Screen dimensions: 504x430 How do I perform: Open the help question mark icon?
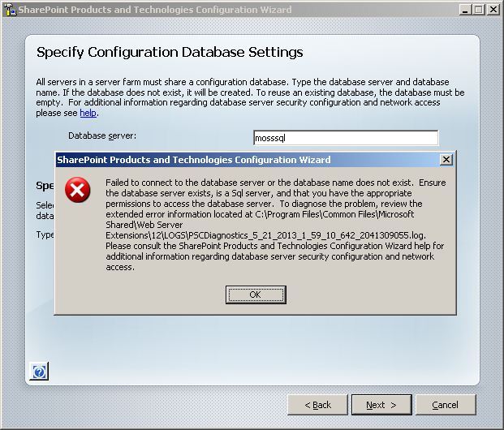point(39,372)
